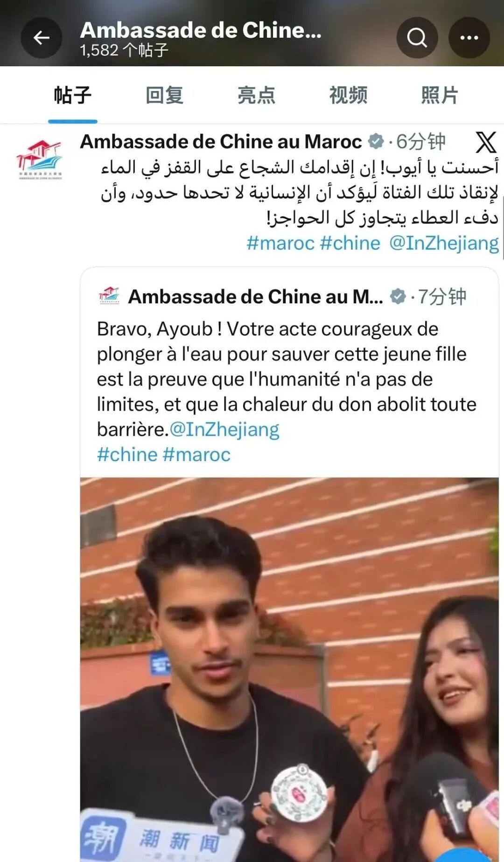
Task: Tap the verified badge in quoted post
Action: tap(398, 296)
